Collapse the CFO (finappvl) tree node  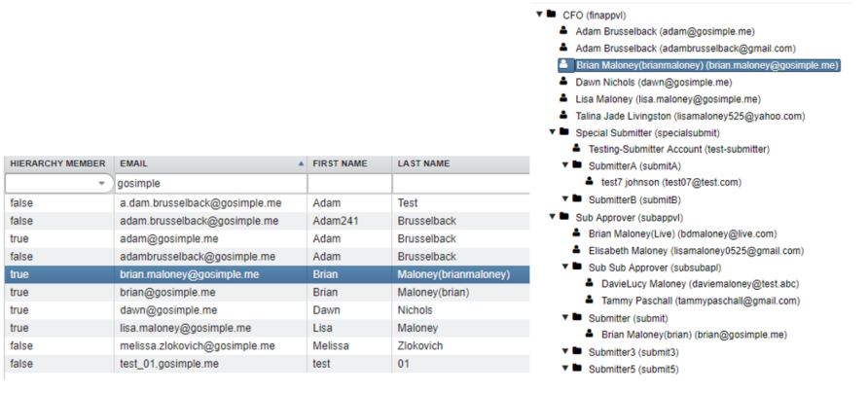(x=539, y=15)
